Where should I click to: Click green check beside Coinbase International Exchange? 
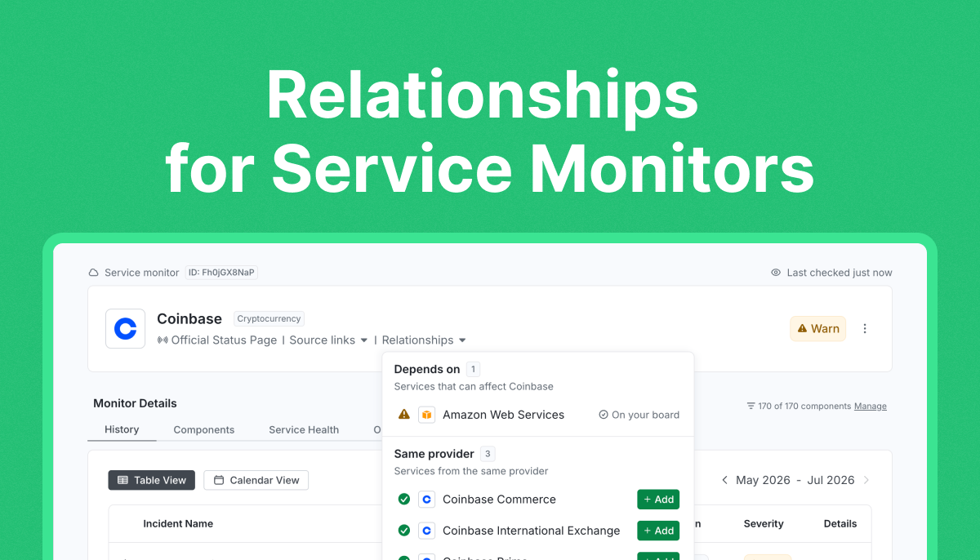(403, 531)
